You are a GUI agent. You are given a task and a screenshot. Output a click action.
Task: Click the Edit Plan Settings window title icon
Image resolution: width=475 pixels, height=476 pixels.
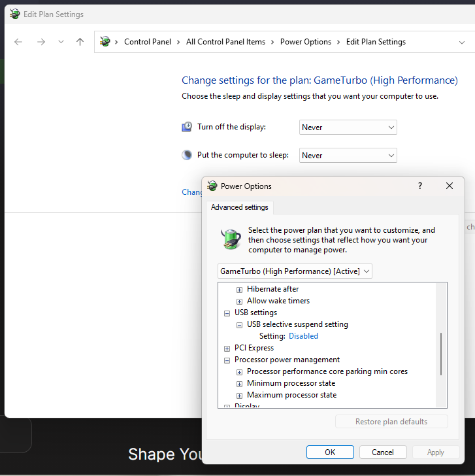(14, 14)
